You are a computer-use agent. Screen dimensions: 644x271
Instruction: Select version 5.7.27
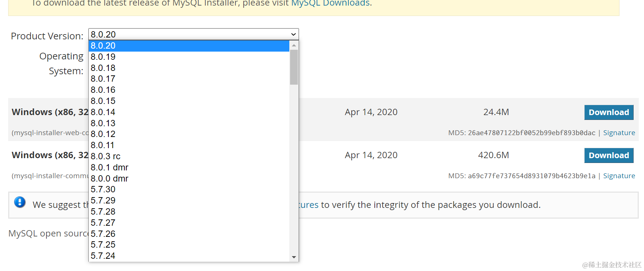pyautogui.click(x=189, y=223)
